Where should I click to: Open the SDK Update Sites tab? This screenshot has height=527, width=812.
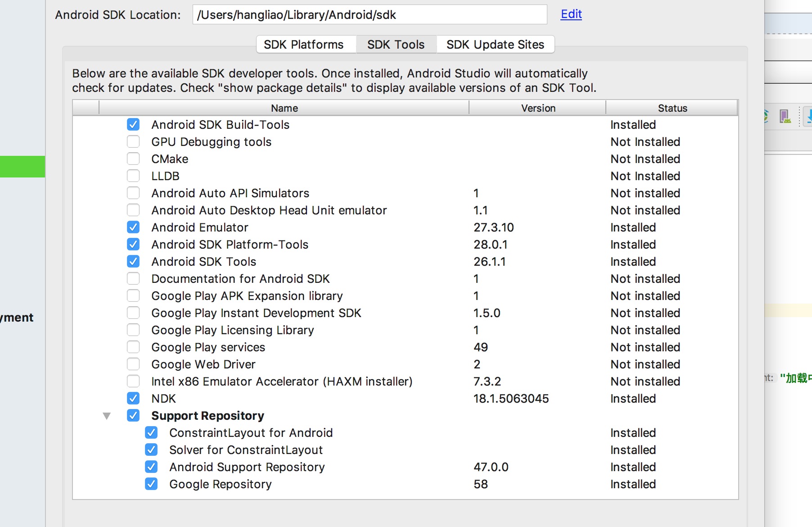click(x=495, y=45)
